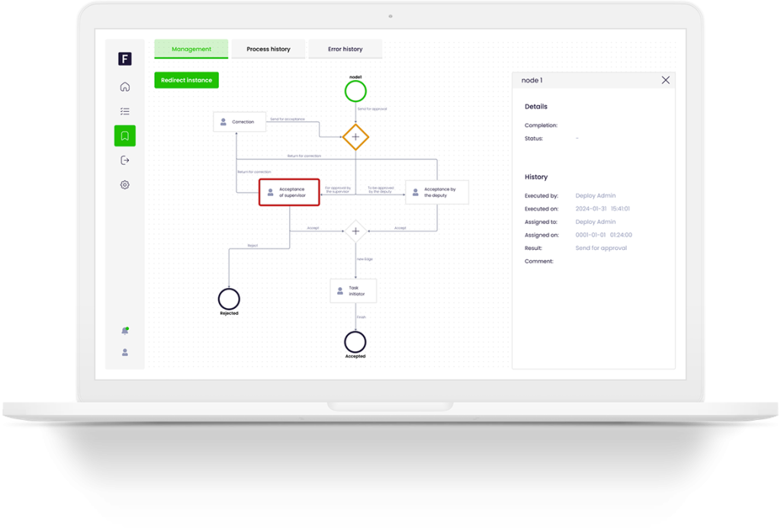This screenshot has height=532, width=781.
Task: Switch to the Process history tab
Action: (x=268, y=50)
